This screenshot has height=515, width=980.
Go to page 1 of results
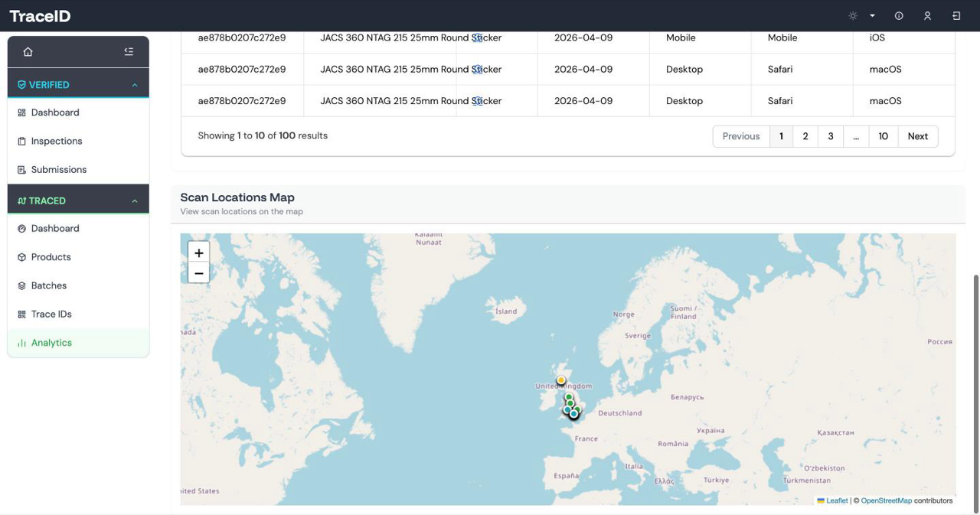(781, 136)
